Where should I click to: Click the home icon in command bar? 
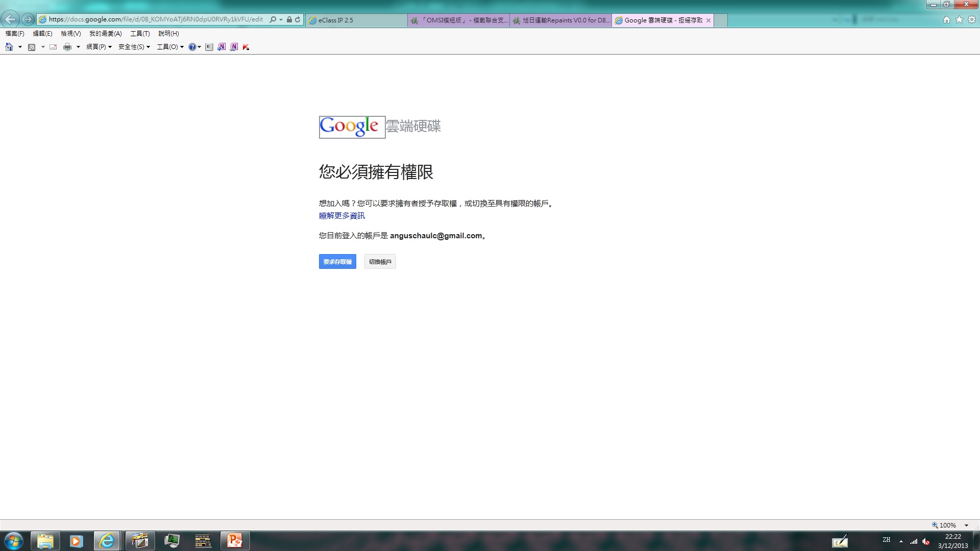pos(9,47)
